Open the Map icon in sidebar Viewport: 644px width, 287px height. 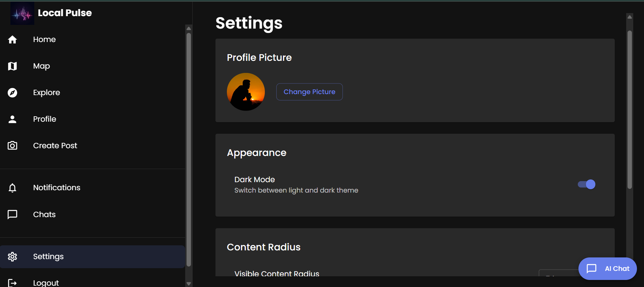point(12,66)
